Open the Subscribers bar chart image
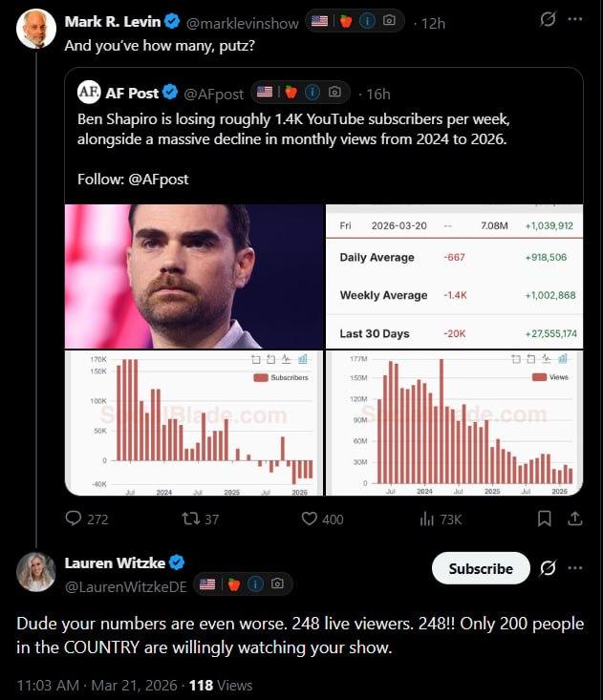The height and width of the screenshot is (700, 603). [194, 422]
